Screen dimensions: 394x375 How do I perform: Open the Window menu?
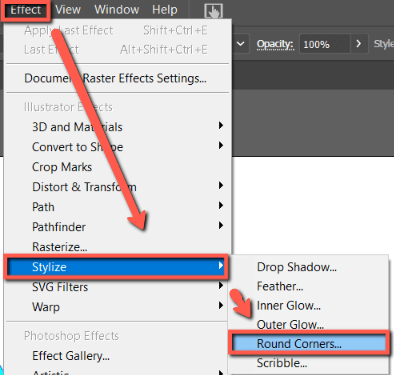[117, 10]
